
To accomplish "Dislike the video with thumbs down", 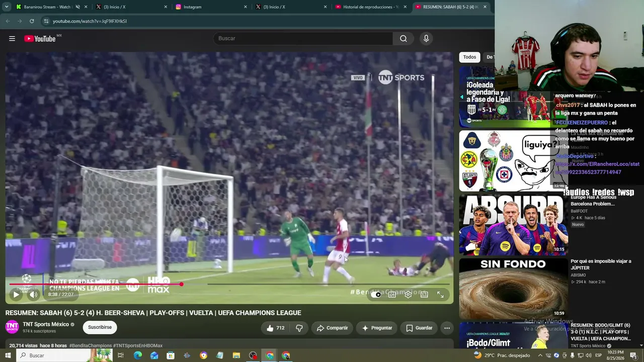I will [299, 328].
